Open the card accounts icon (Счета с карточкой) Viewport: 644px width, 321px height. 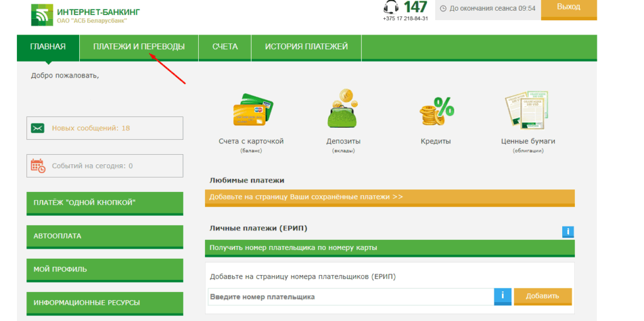coord(252,111)
